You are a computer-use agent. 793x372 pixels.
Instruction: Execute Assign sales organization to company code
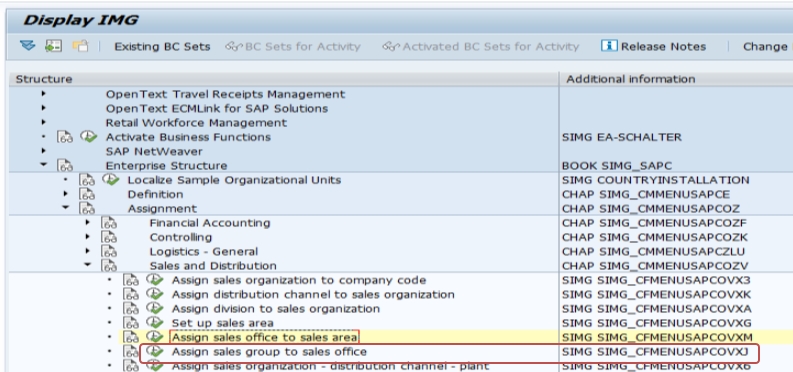tap(155, 280)
